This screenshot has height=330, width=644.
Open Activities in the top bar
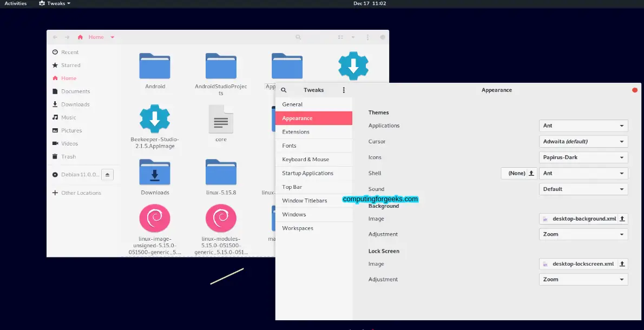tap(15, 3)
